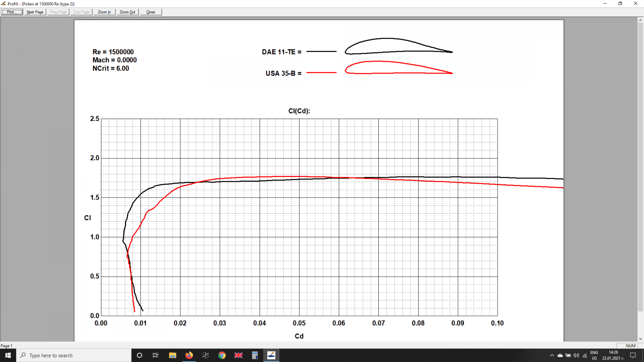
Task: Click the Profili app icon in title bar
Action: click(x=4, y=4)
